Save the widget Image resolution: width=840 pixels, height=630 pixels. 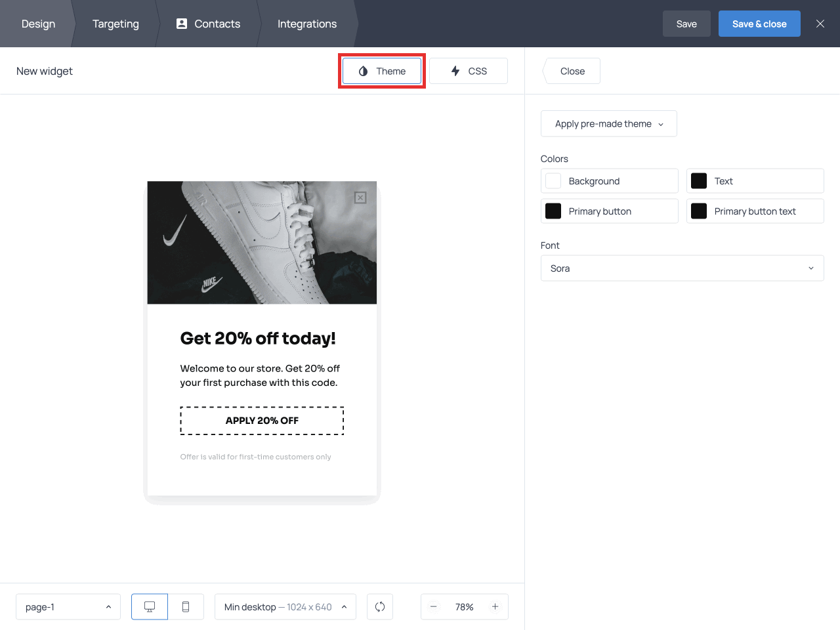686,24
